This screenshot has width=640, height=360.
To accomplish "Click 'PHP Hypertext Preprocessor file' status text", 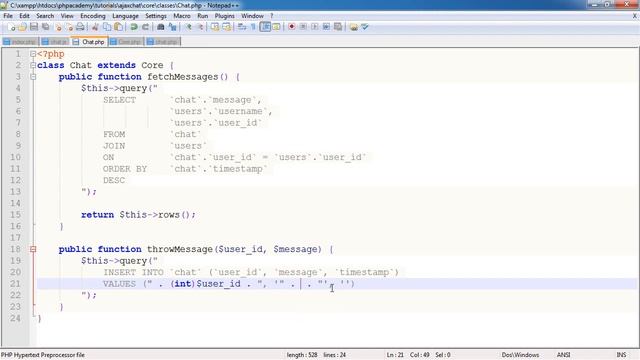I will point(43,355).
